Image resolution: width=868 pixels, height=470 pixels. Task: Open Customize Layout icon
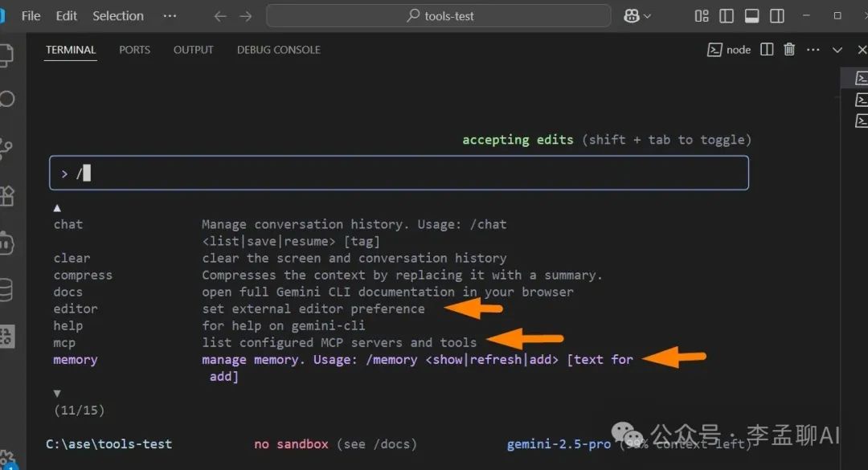[702, 16]
